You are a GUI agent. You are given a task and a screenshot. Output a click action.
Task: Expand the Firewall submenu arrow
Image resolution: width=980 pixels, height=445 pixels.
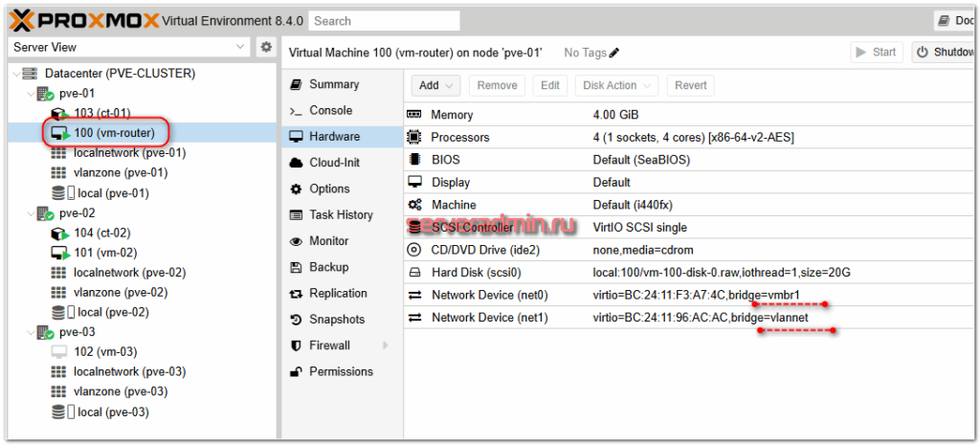tap(386, 345)
